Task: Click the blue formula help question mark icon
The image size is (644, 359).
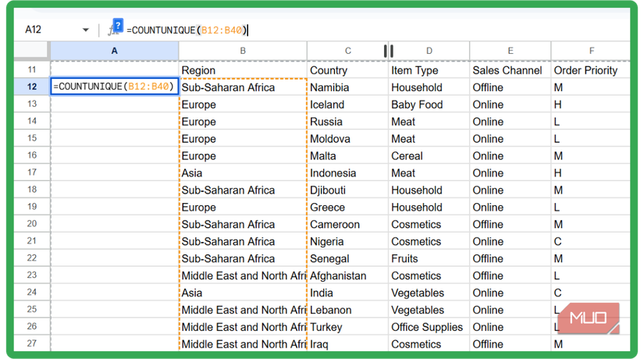Action: tap(119, 24)
